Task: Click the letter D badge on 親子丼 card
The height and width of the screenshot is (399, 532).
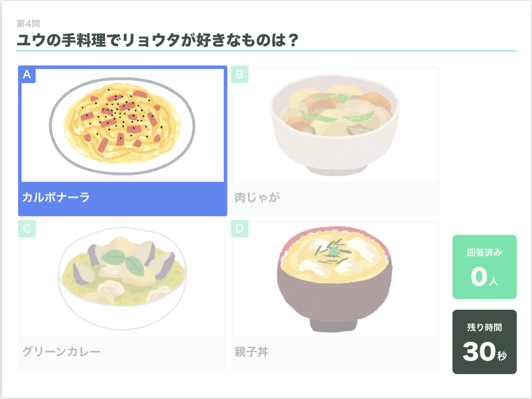Action: 239,229
